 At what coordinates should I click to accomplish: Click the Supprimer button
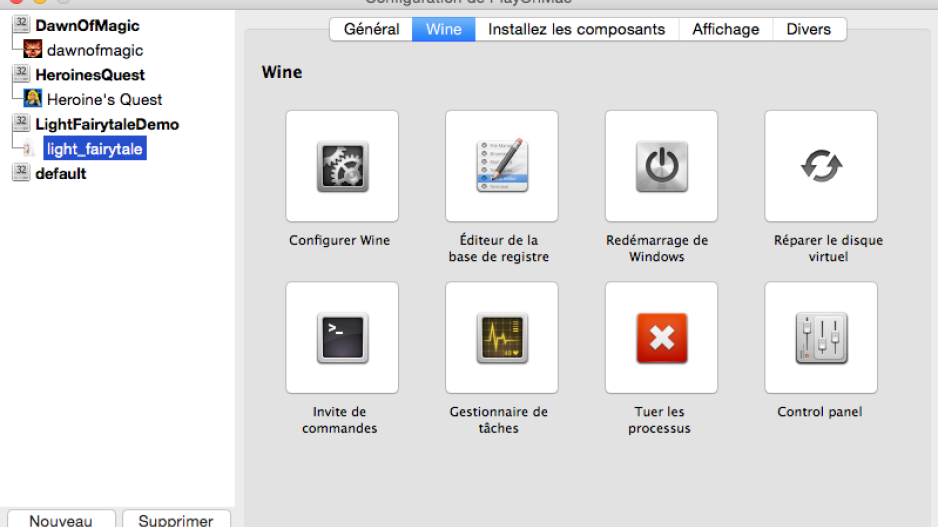(x=176, y=519)
